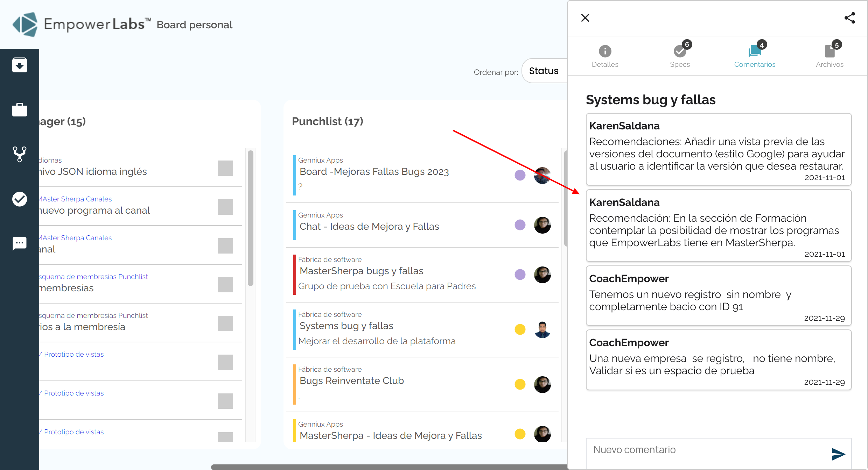The width and height of the screenshot is (868, 470).
Task: Open the chat bubble sidebar icon
Action: click(x=20, y=243)
